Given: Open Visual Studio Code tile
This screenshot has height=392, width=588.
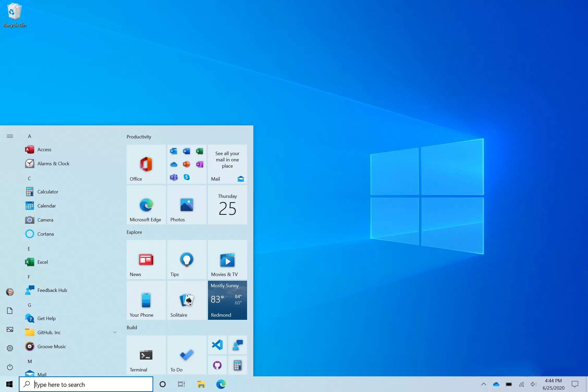Looking at the screenshot, I should click(217, 345).
